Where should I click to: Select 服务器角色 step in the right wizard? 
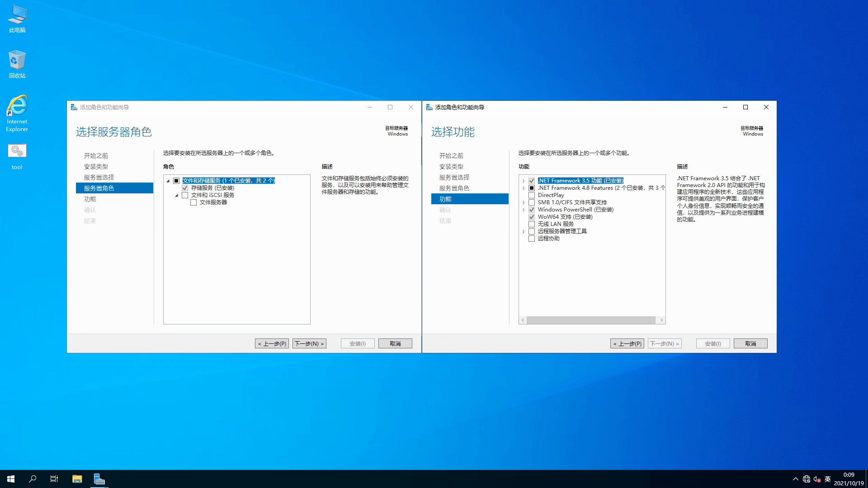click(454, 188)
